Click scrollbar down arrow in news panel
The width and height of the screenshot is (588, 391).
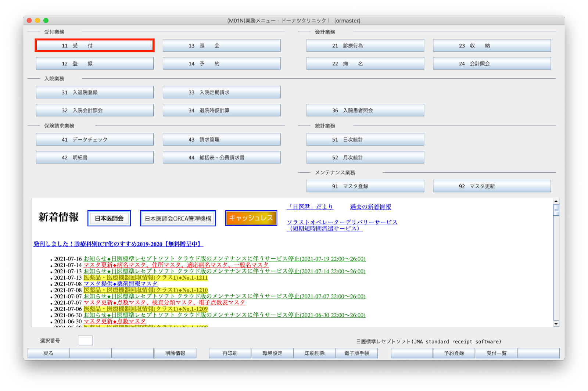[x=556, y=324]
